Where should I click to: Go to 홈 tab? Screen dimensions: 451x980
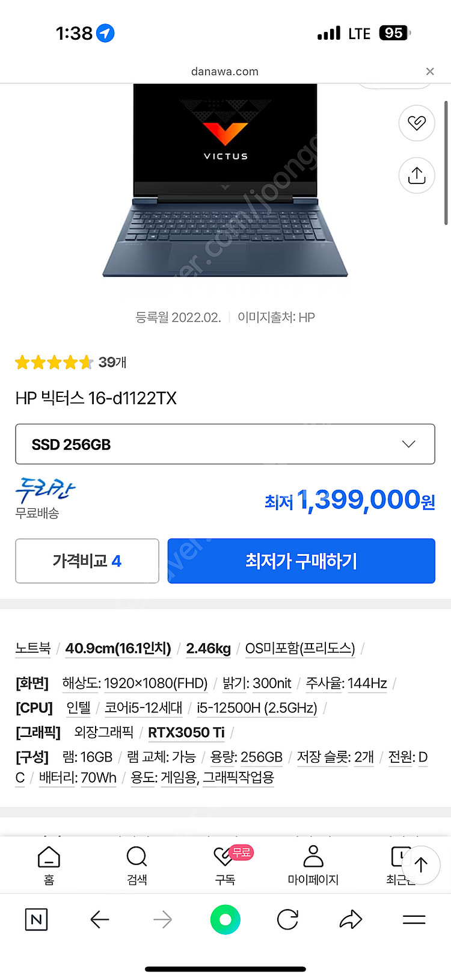49,865
